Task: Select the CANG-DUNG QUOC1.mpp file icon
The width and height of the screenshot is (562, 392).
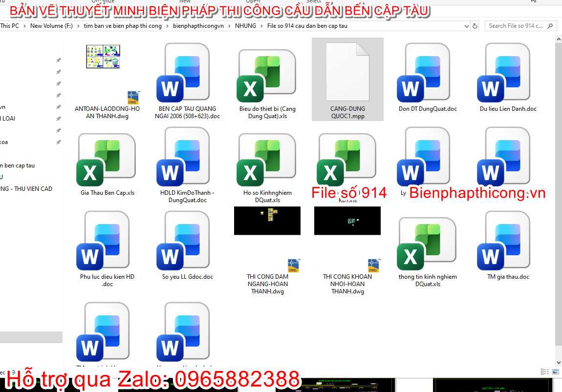Action: (347, 72)
